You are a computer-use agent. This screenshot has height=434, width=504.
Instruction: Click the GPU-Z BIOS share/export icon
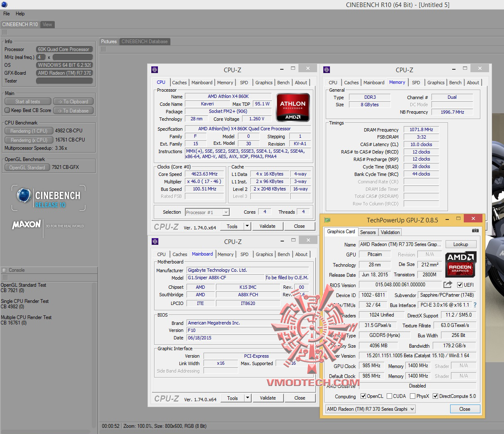(x=448, y=285)
